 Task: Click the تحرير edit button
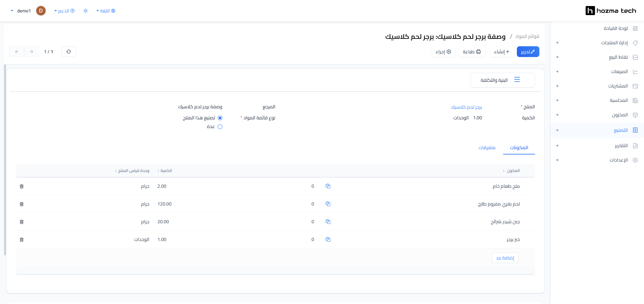(528, 52)
